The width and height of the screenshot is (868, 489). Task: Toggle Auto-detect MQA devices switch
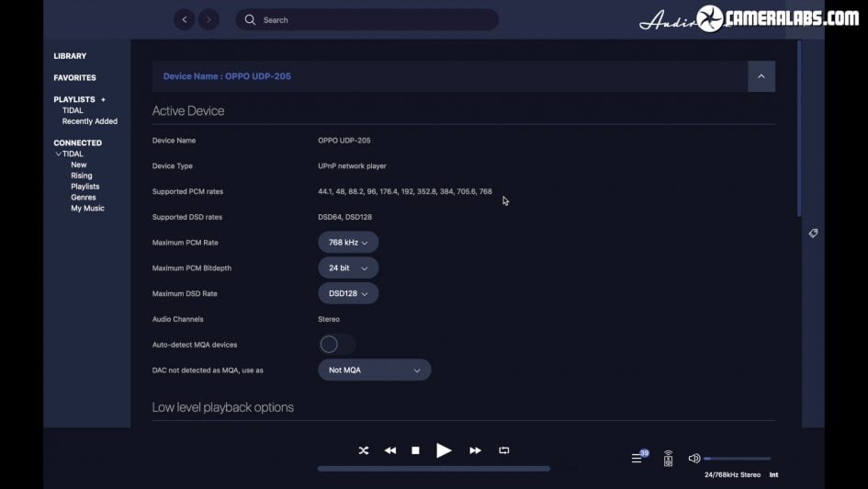pos(337,345)
